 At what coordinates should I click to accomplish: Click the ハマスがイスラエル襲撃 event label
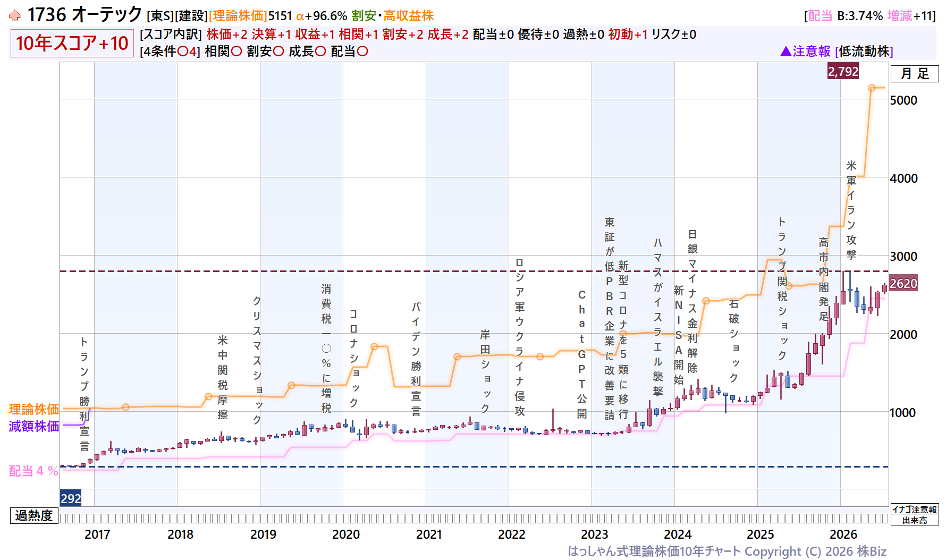coord(658,317)
